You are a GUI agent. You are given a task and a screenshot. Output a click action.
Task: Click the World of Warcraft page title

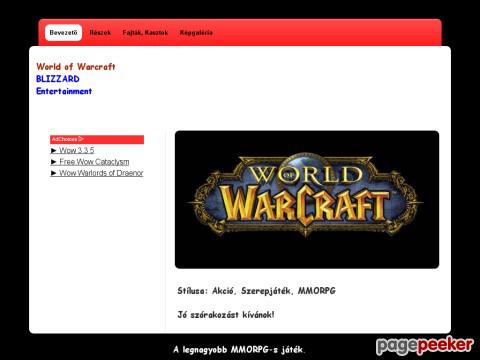click(x=76, y=67)
